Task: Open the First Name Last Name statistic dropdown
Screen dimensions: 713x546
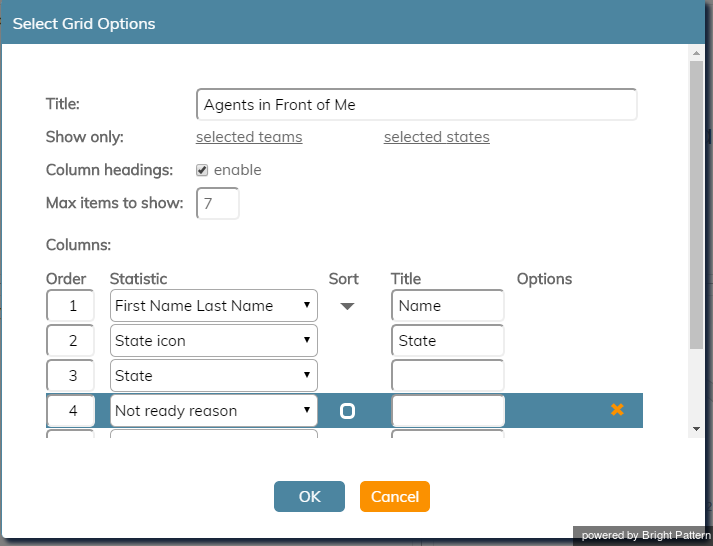Action: 214,306
